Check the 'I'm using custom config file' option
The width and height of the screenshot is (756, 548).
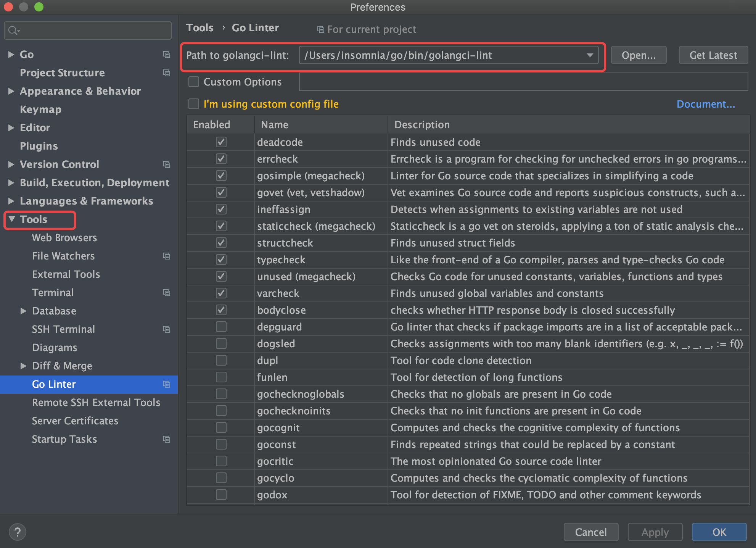point(193,104)
